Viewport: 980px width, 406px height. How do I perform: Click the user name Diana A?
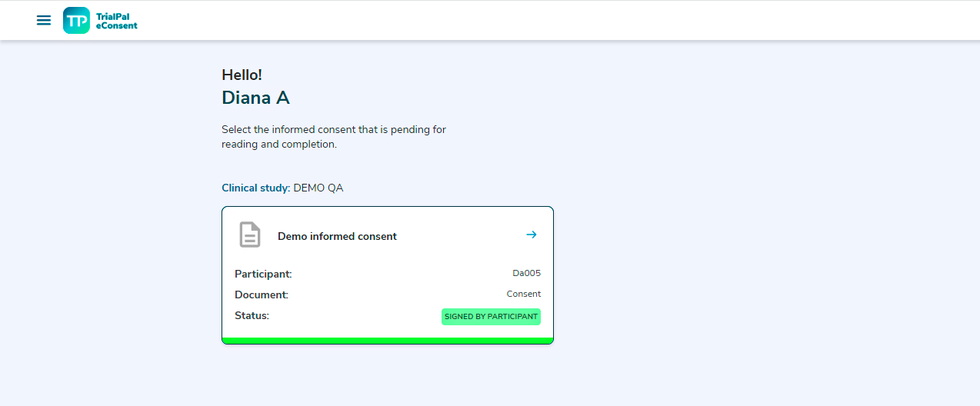[255, 98]
